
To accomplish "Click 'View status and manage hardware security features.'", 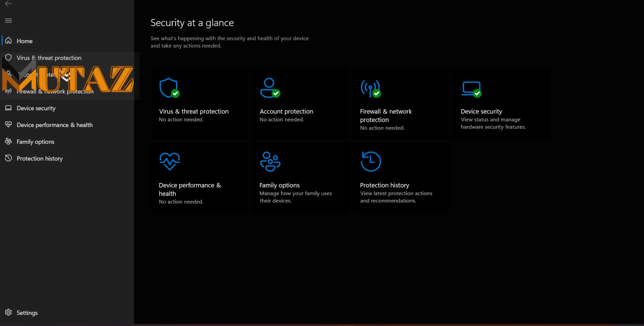I will (x=493, y=123).
